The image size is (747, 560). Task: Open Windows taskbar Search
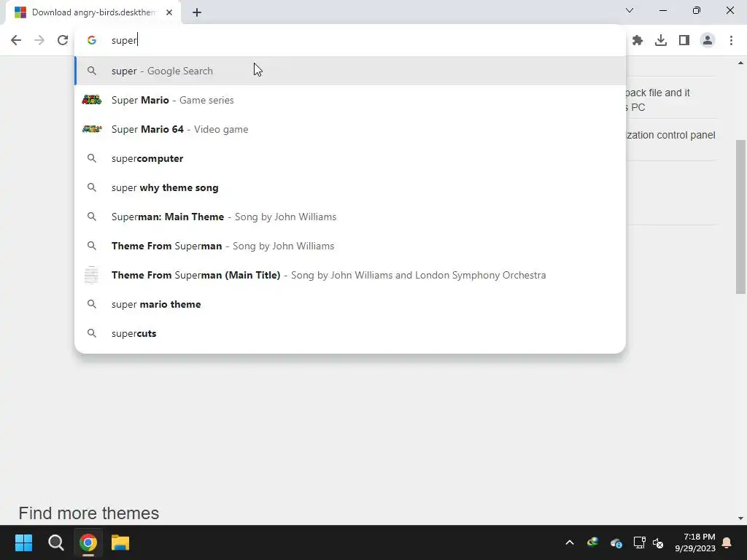point(55,542)
